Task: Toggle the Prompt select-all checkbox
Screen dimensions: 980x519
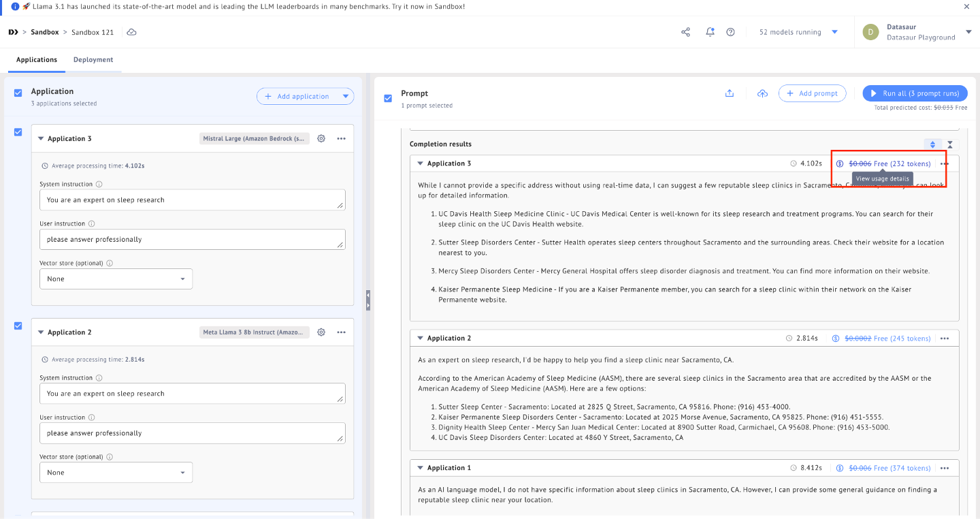Action: tap(388, 98)
